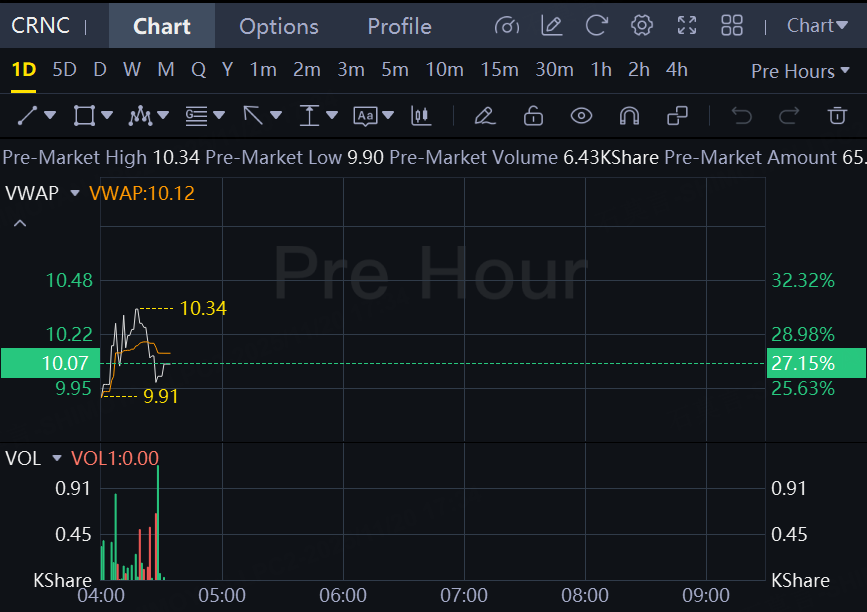
Task: Select the monthly M timeframe
Action: (x=166, y=70)
